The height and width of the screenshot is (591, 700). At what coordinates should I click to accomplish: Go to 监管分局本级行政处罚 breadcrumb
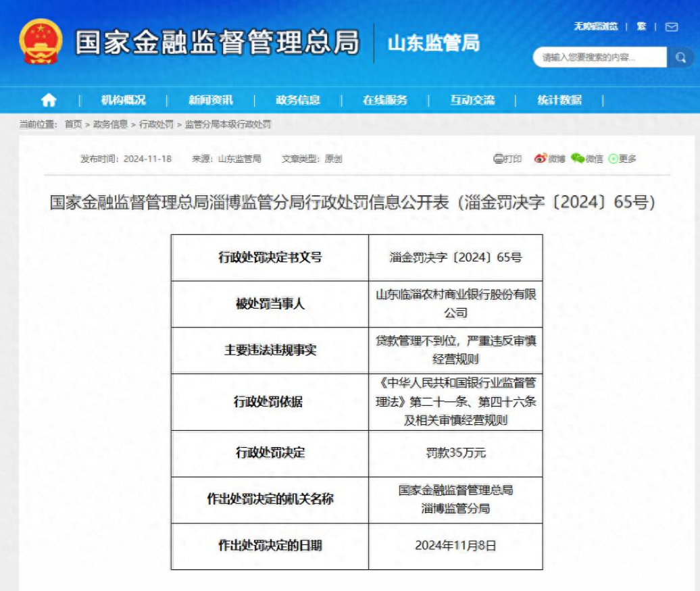click(x=228, y=124)
